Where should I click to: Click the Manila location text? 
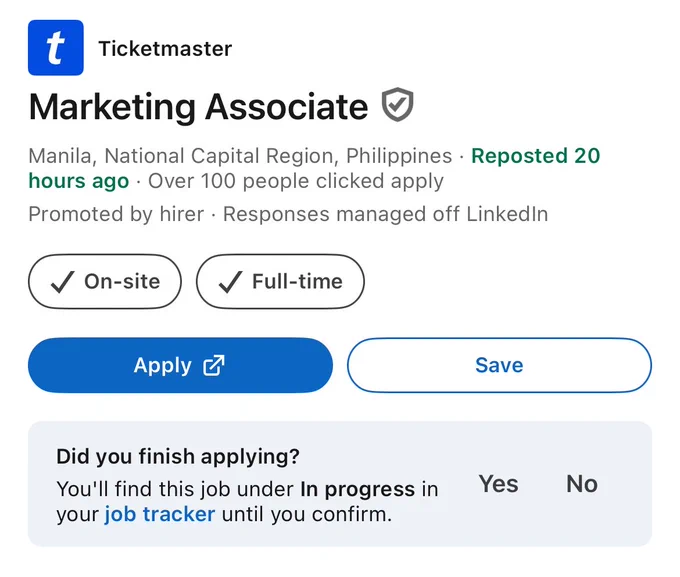[x=240, y=156]
